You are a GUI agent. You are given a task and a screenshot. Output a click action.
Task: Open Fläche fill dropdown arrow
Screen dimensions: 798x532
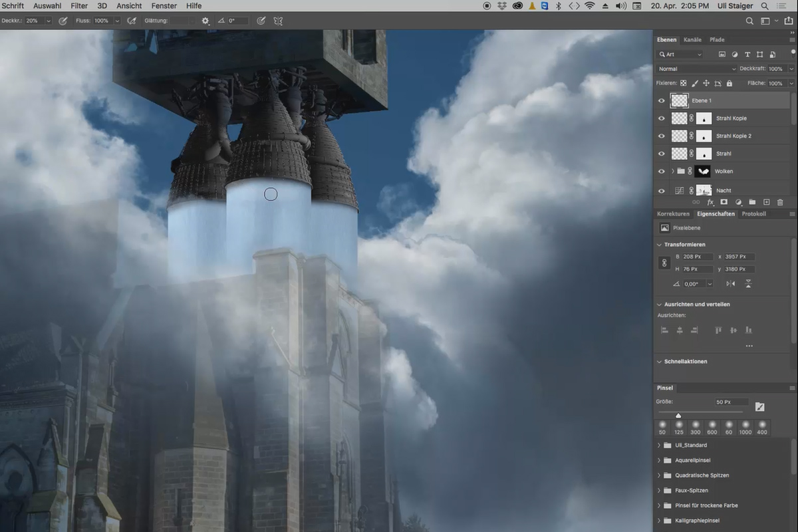tap(791, 83)
